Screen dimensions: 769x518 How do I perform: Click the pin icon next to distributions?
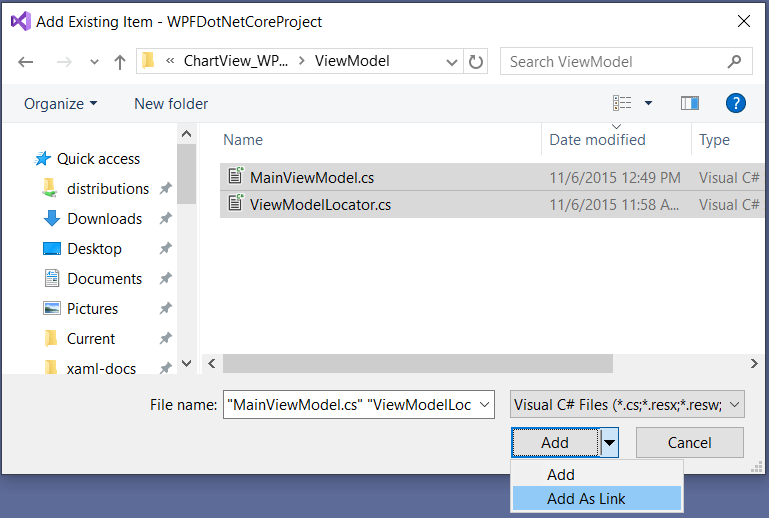point(165,189)
